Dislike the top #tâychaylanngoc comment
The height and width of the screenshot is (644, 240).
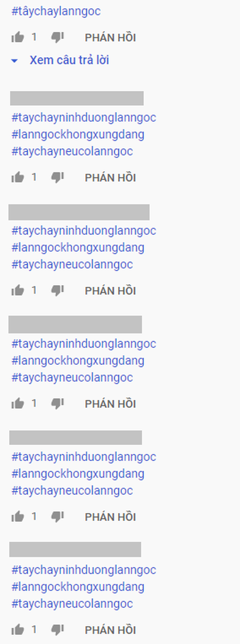(58, 37)
